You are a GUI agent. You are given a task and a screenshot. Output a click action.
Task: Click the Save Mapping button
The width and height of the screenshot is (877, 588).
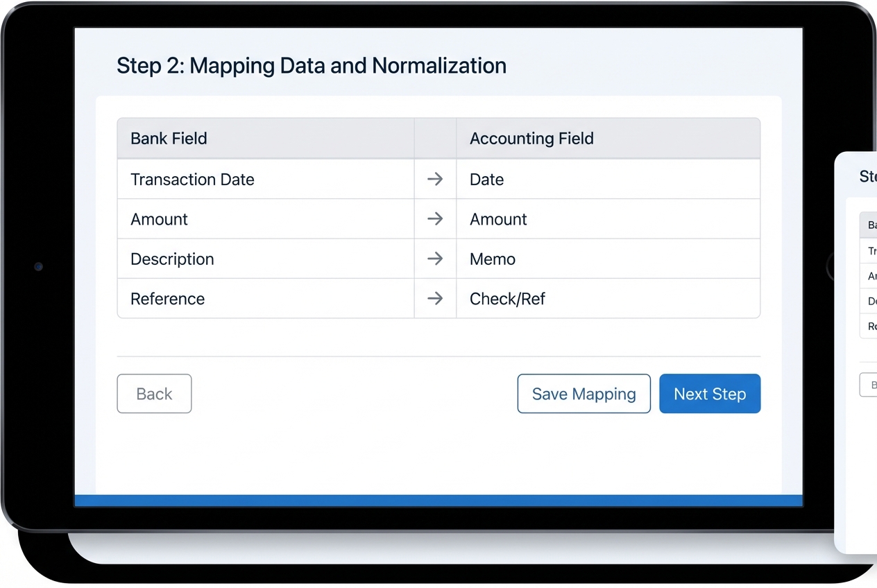point(584,393)
